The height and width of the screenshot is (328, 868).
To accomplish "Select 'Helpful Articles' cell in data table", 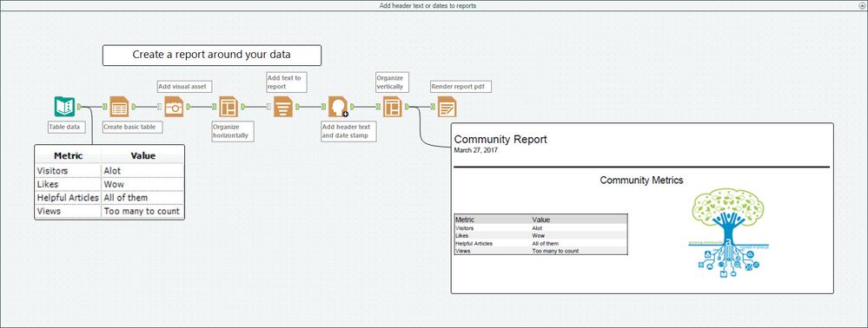I will [x=68, y=198].
